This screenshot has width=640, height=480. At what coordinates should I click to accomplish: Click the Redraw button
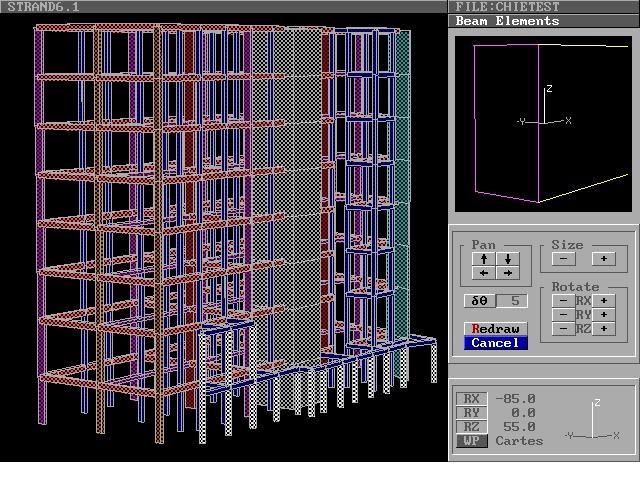pyautogui.click(x=496, y=329)
